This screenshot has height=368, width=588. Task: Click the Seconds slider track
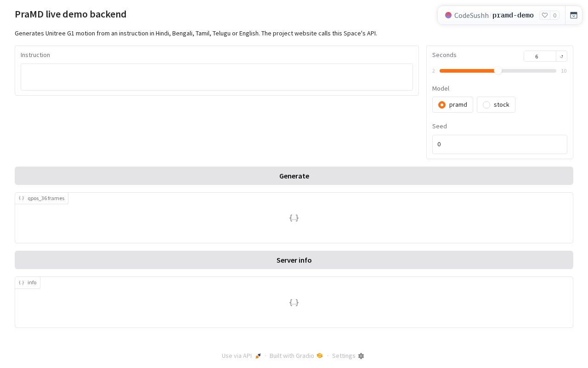point(498,71)
